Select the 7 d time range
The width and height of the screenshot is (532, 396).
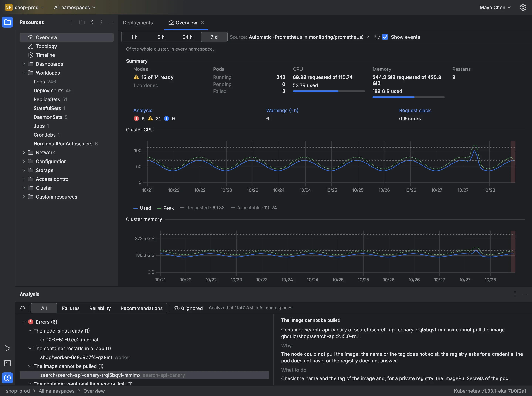214,37
